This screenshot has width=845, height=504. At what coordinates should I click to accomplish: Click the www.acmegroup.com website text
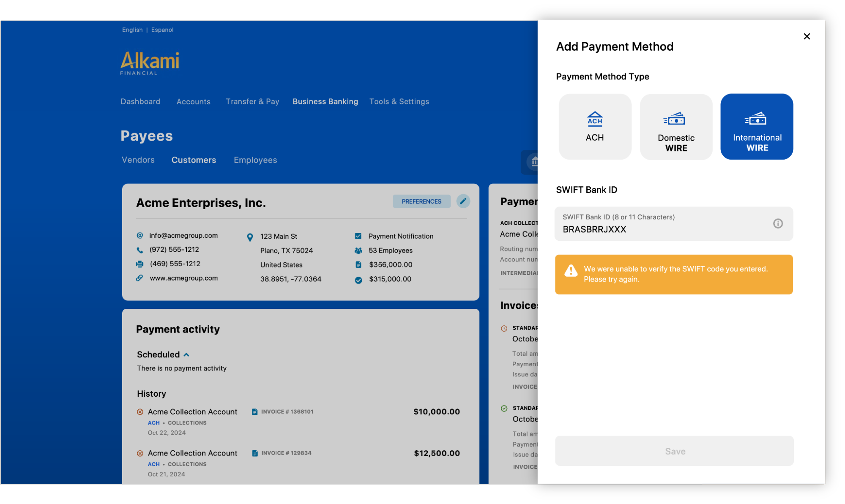(x=184, y=278)
